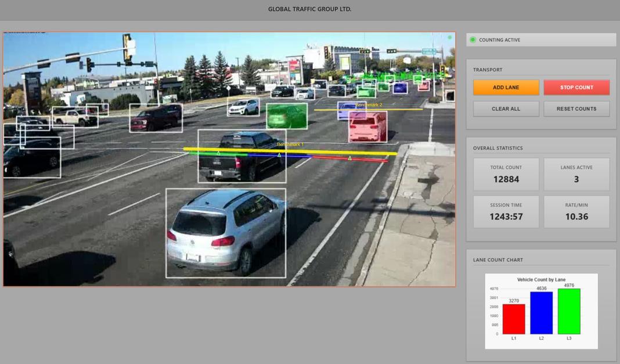Click the GLOBAL TRAFFIC GROUP LTD. title bar
The image size is (620, 364).
point(310,9)
